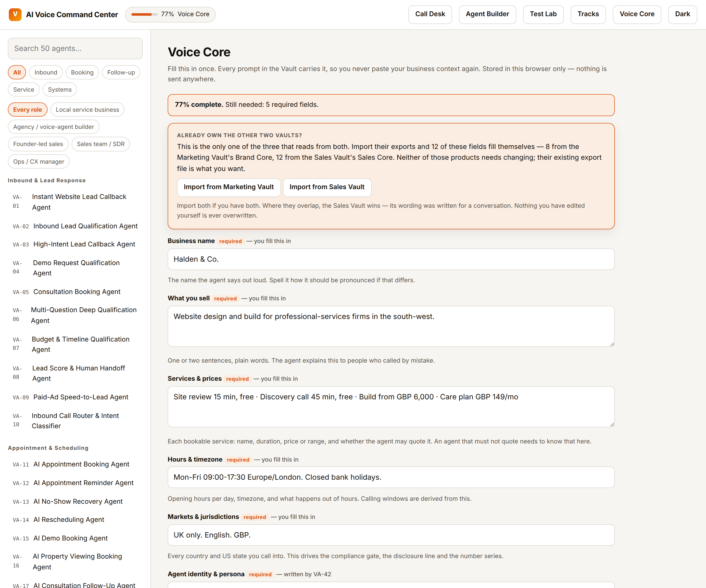706x588 pixels.
Task: Click Import from Marketing Vault
Action: pos(229,187)
